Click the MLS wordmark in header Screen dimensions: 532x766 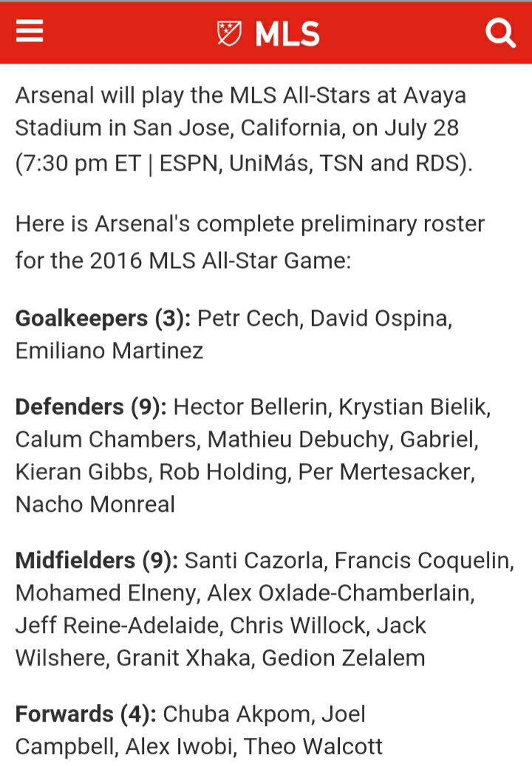tap(287, 34)
